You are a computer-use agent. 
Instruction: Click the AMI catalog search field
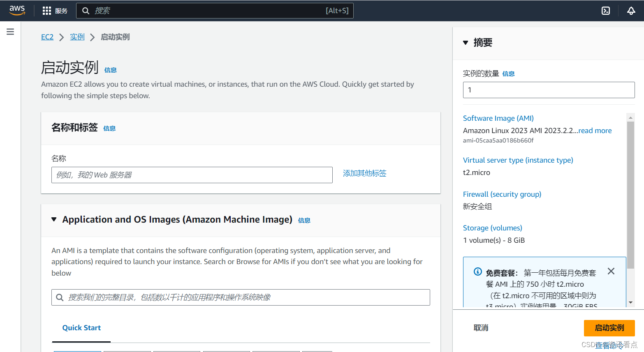click(241, 297)
